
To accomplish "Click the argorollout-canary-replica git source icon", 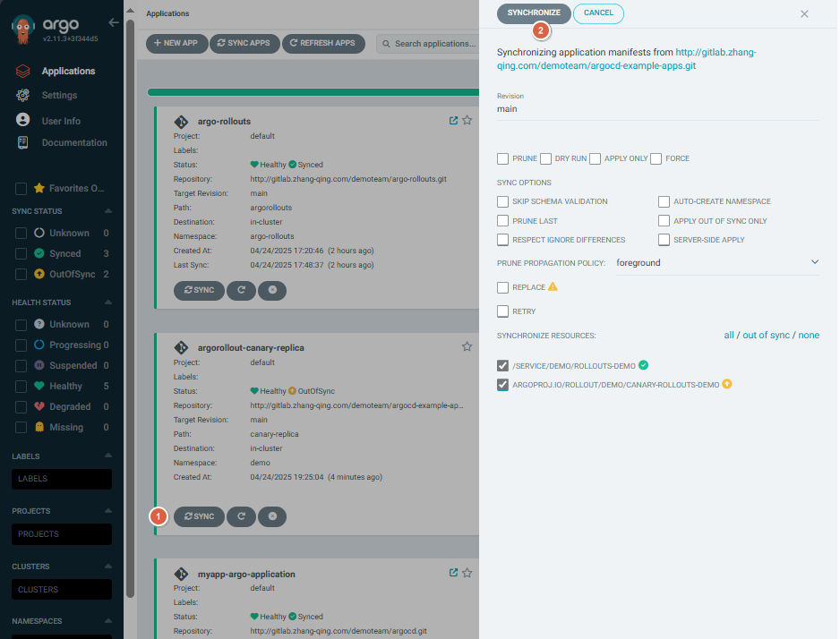I will tap(181, 348).
